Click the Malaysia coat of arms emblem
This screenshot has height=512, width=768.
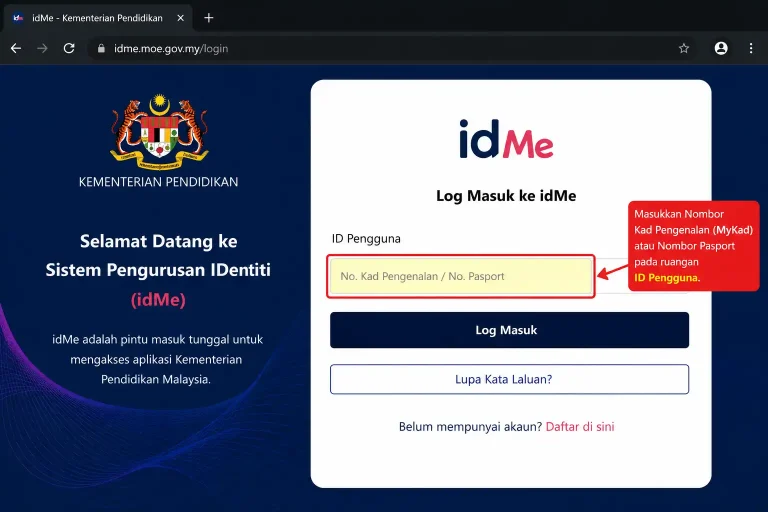point(159,132)
